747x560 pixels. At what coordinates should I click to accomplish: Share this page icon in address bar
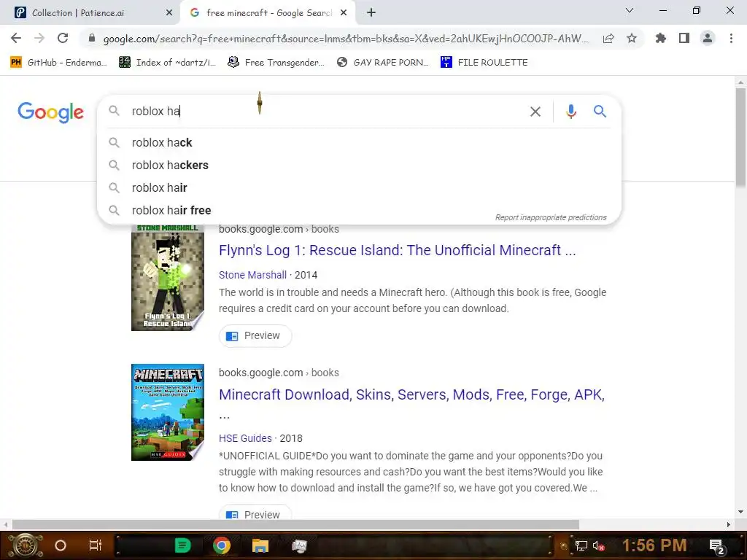(x=608, y=39)
